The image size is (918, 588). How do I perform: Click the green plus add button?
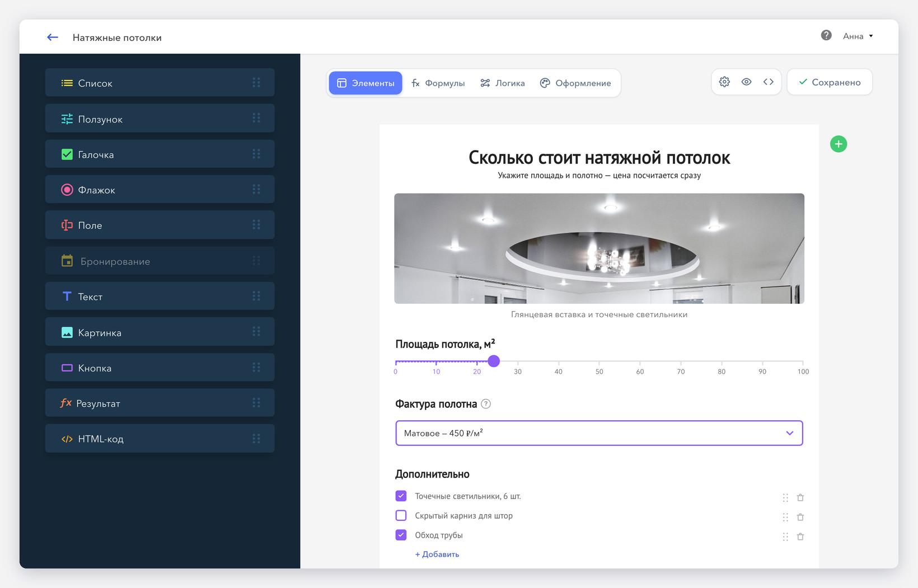[x=838, y=144]
